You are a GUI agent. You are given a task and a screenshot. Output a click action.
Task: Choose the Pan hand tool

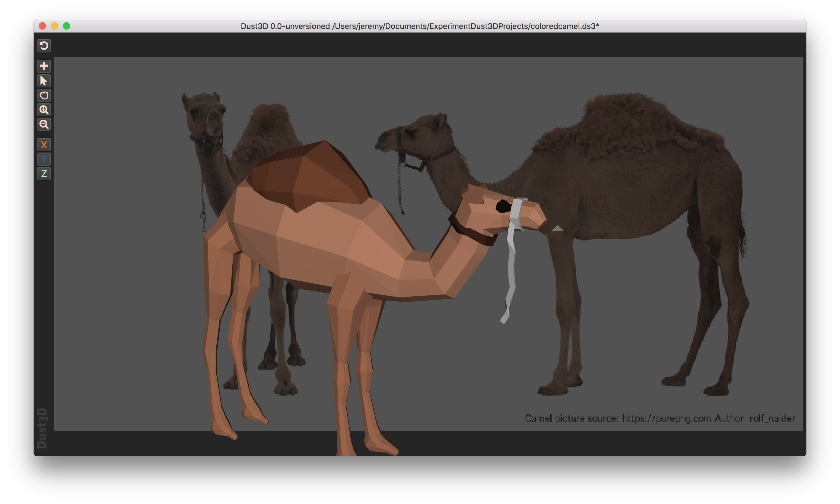pos(44,96)
